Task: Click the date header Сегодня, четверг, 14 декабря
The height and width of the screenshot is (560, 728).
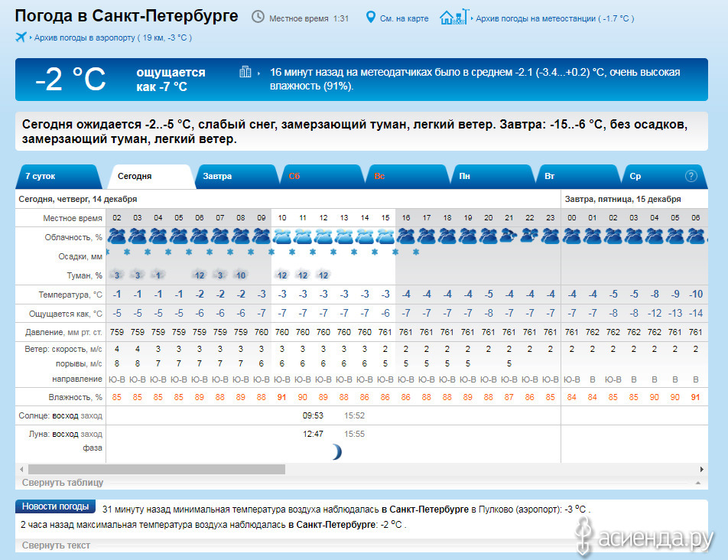Action: point(77,199)
